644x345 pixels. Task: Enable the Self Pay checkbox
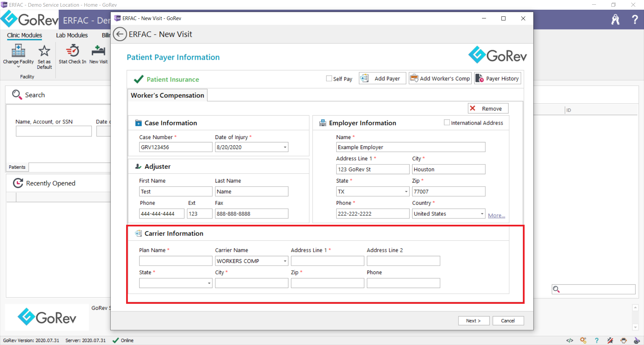click(329, 78)
